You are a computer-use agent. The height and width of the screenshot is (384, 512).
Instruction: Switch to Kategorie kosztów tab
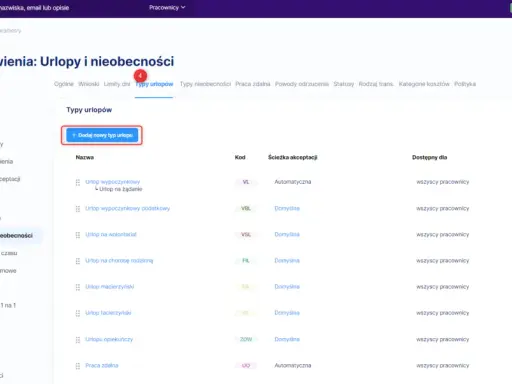point(424,84)
